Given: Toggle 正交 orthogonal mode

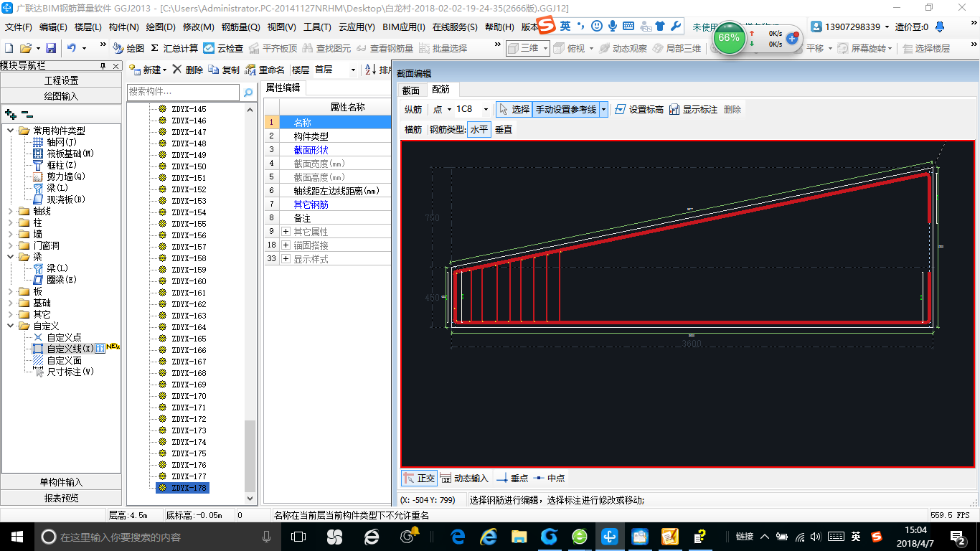Looking at the screenshot, I should point(418,479).
